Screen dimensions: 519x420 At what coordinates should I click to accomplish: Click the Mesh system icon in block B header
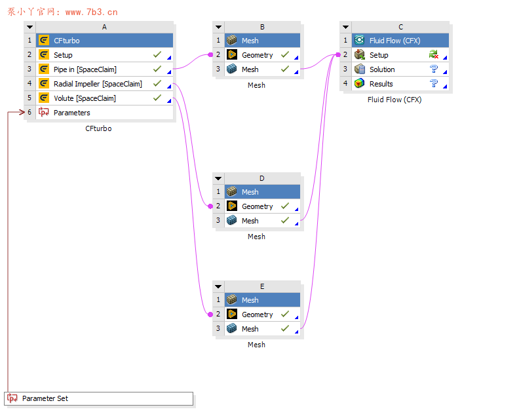(x=232, y=41)
